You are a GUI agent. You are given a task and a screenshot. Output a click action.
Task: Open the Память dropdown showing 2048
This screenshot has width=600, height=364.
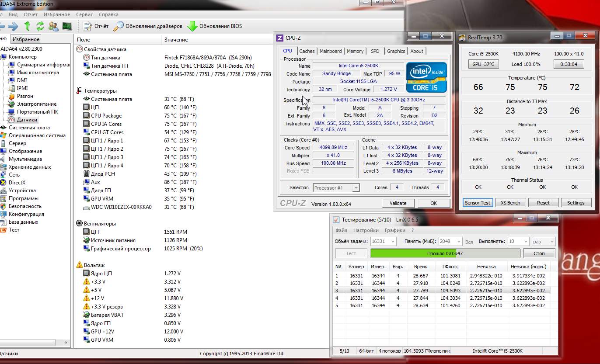[450, 241]
